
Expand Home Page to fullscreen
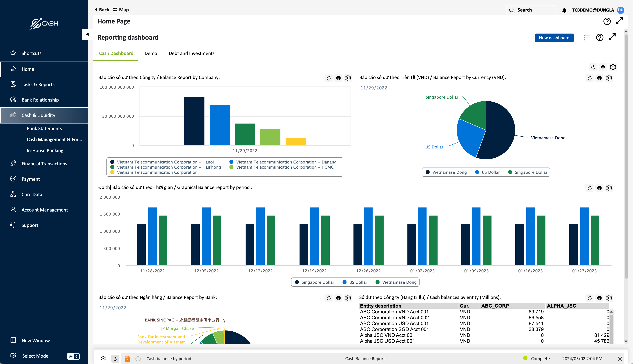[619, 21]
